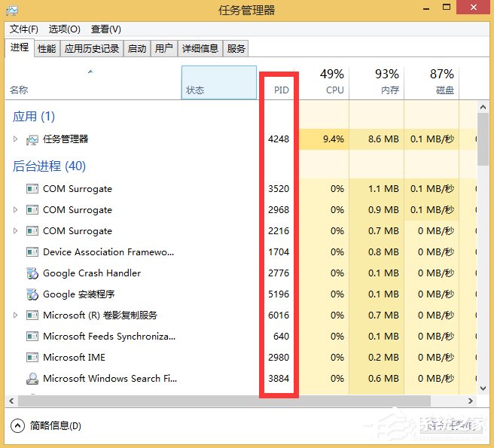Switch to the 性能 tab
Viewport: 494px width, 448px height.
tap(47, 48)
